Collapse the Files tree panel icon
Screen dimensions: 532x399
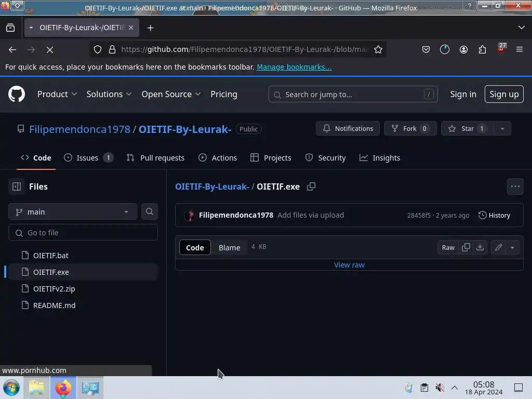pyautogui.click(x=17, y=187)
